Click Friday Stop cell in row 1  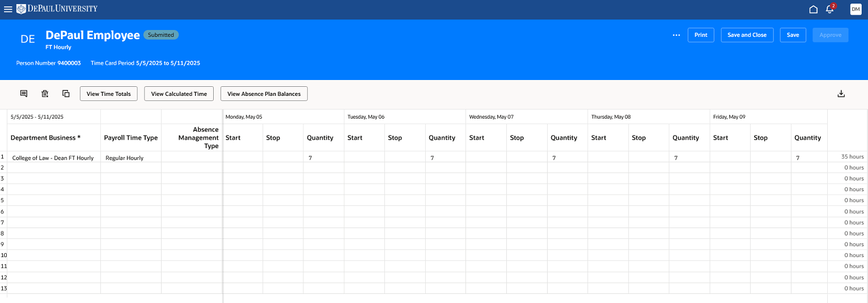pos(771,157)
